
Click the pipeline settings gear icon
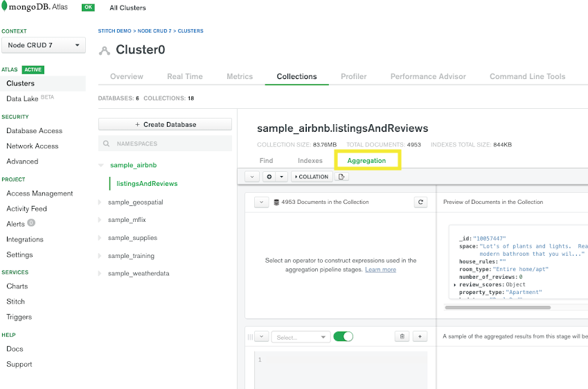pos(269,177)
